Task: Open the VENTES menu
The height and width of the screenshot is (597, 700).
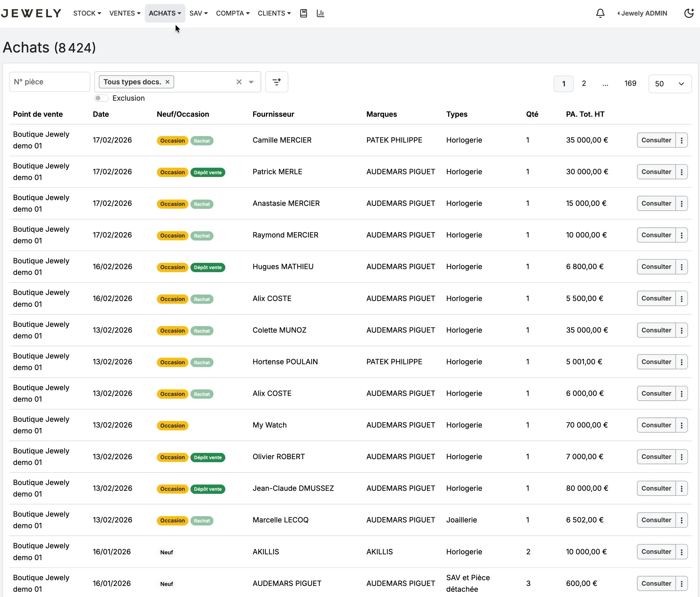Action: coord(125,13)
